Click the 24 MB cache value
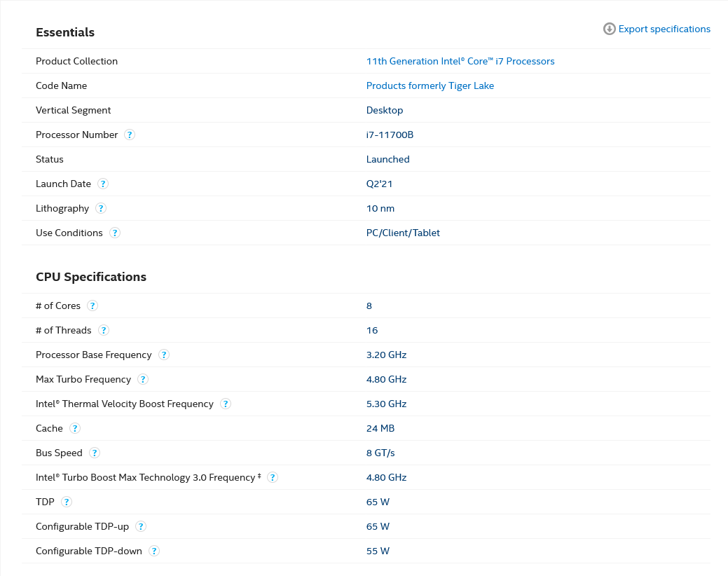The width and height of the screenshot is (728, 576). (380, 428)
